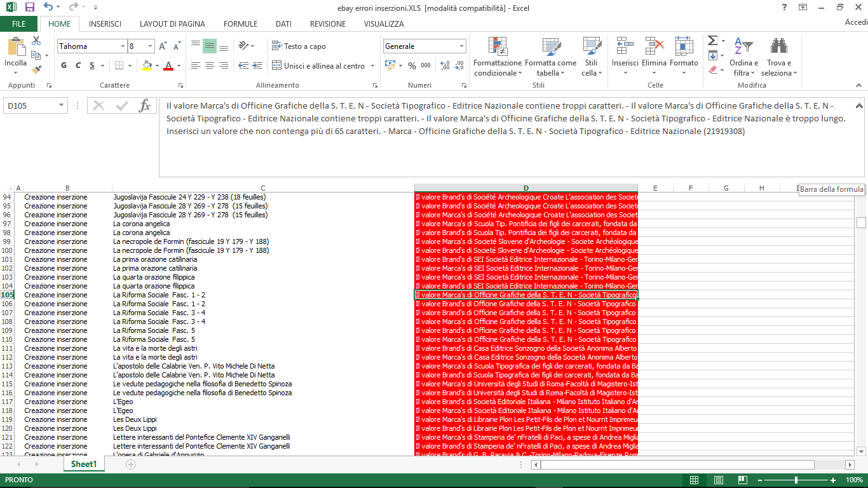Screen dimensions: 868x488
Task: Insert AutoSum formula
Action: pos(712,41)
